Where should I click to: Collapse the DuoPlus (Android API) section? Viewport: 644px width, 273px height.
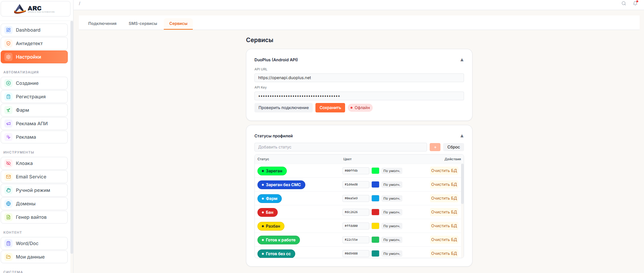pyautogui.click(x=462, y=60)
